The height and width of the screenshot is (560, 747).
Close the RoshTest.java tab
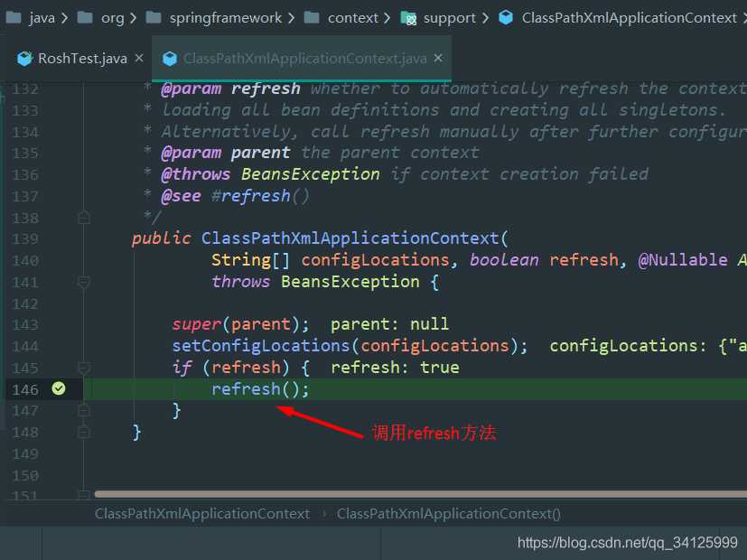point(138,59)
